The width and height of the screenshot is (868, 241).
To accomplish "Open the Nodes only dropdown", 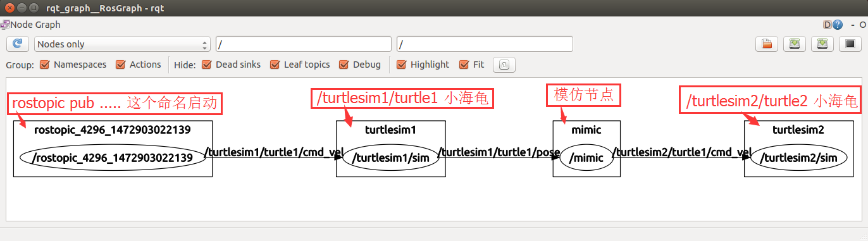I will point(123,44).
